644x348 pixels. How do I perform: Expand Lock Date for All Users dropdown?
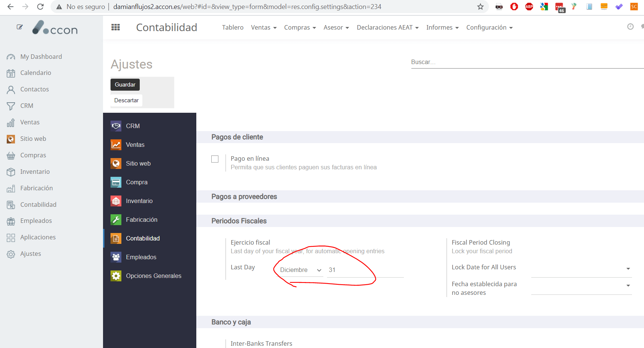point(581,269)
